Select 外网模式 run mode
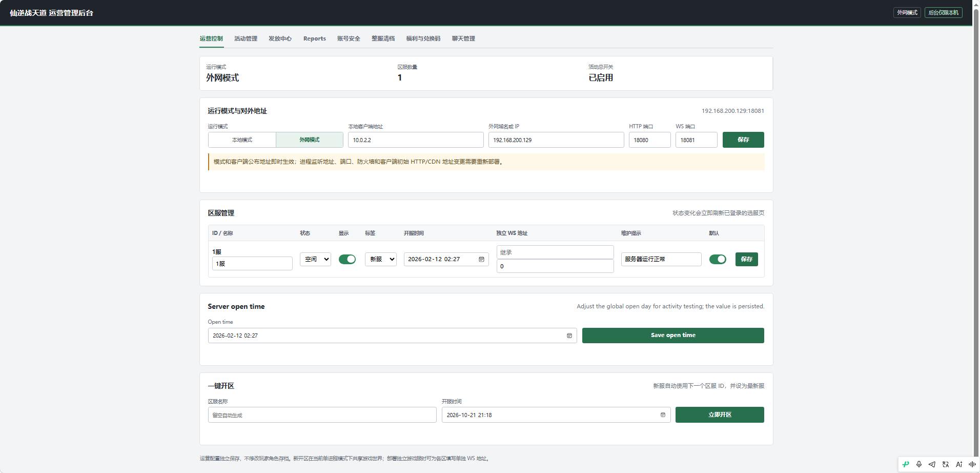The height and width of the screenshot is (473, 980). [x=310, y=140]
